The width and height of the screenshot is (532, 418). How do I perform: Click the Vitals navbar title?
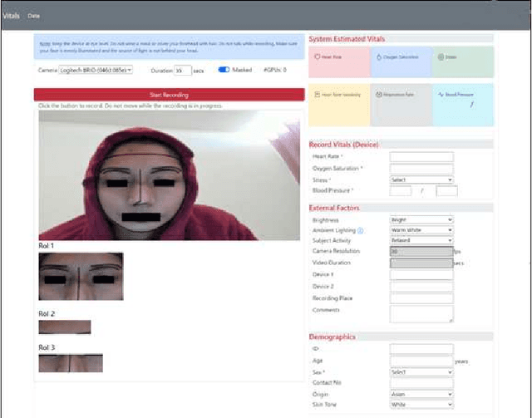click(x=11, y=16)
